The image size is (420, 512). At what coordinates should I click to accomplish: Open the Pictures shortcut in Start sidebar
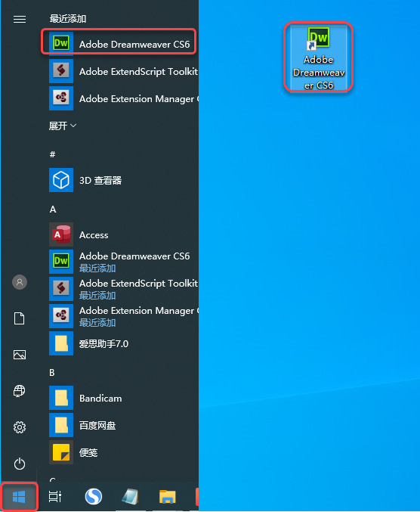20,355
